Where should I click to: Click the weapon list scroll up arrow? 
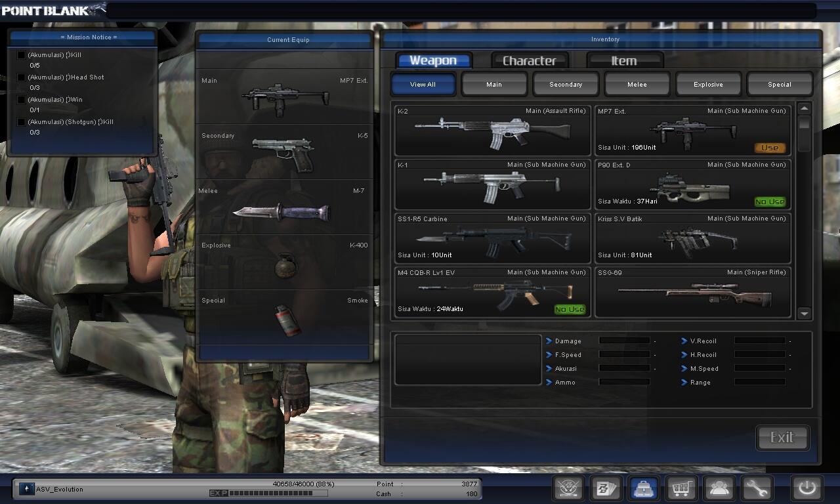point(805,108)
